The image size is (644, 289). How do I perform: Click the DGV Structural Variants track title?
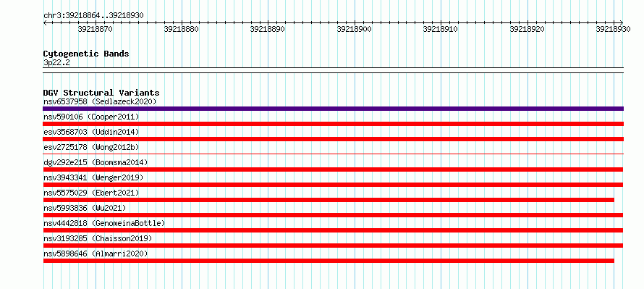(101, 93)
